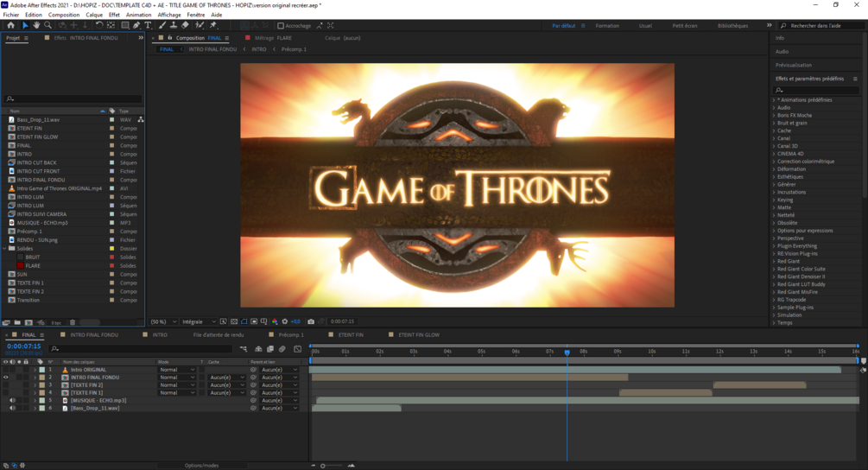Select the Type text tool
868x470 pixels.
(x=148, y=25)
